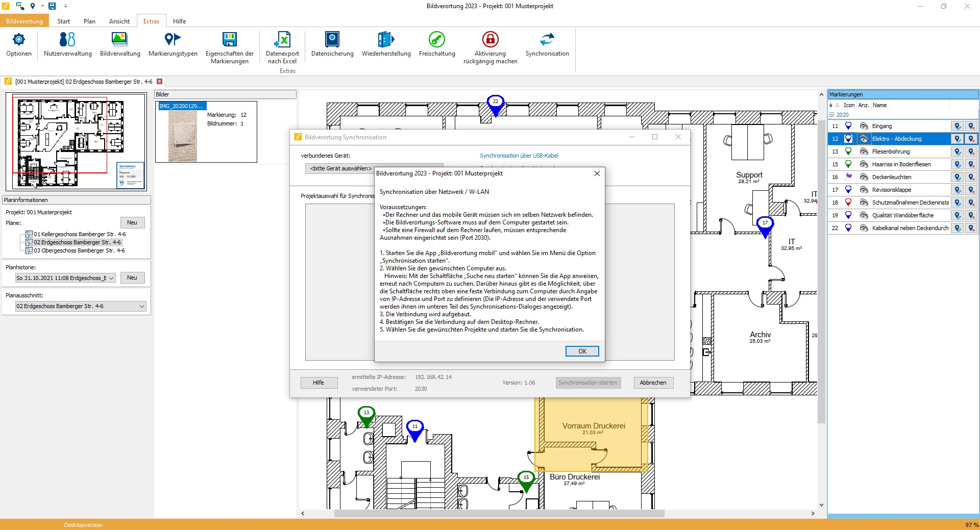Edit the Eingang marker with the pin-pencil icon

click(x=958, y=126)
